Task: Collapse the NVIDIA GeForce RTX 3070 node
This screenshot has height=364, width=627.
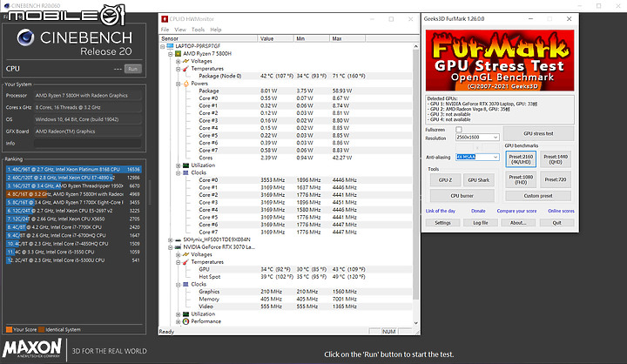Action: point(171,247)
